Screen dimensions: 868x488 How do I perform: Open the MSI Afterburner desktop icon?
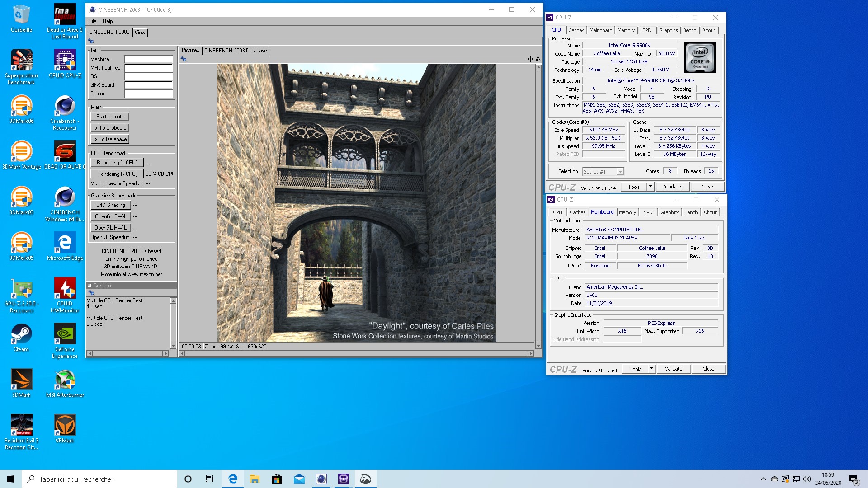point(65,383)
